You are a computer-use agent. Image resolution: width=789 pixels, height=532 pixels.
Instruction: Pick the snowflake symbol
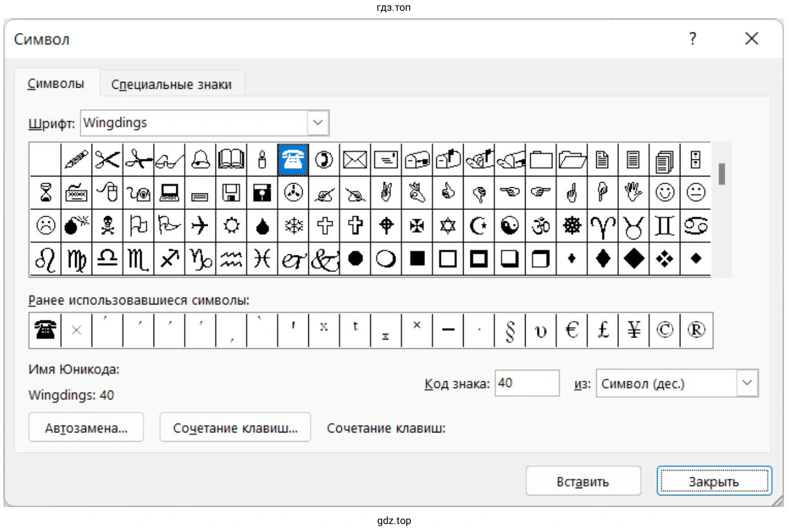[294, 226]
